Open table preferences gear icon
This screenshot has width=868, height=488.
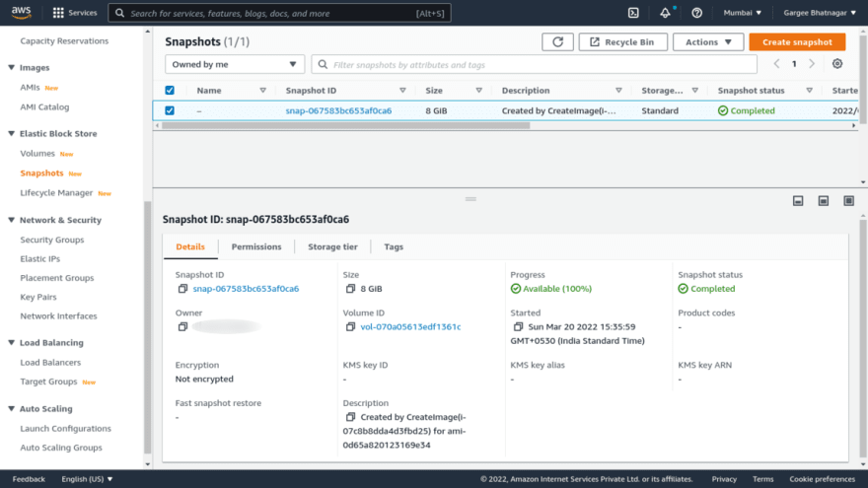(x=837, y=64)
